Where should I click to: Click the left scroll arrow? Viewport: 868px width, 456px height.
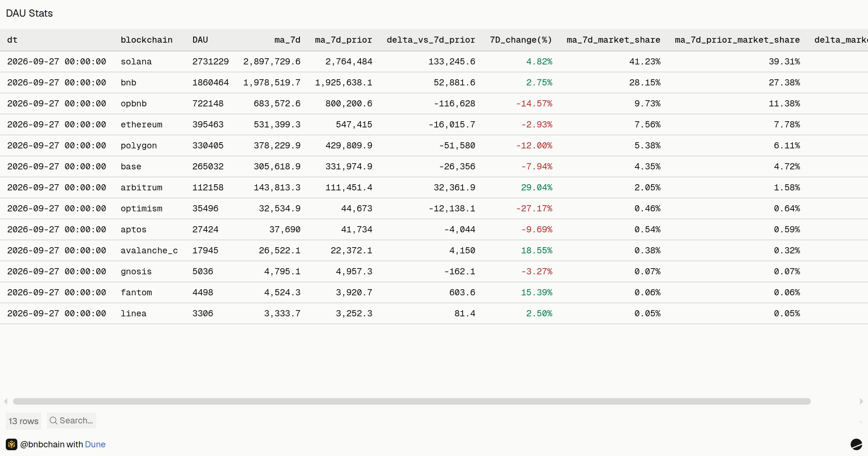(x=6, y=401)
